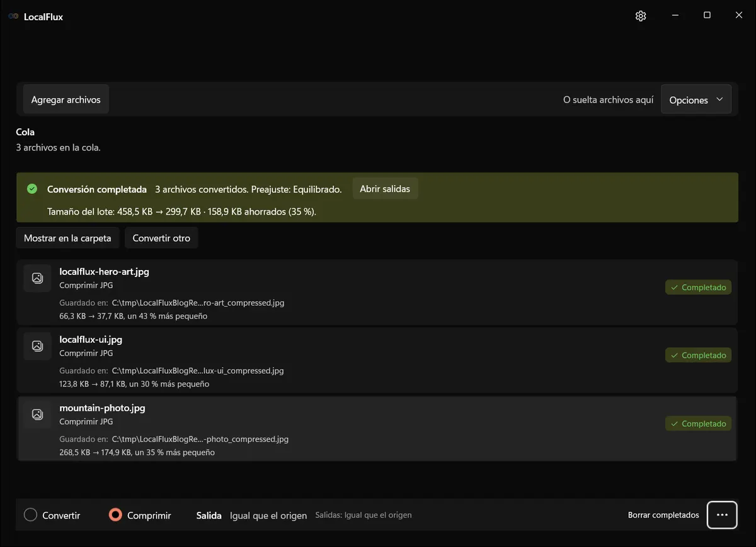The height and width of the screenshot is (547, 756).
Task: Click the Tamaño del lote summary line
Action: (x=181, y=211)
